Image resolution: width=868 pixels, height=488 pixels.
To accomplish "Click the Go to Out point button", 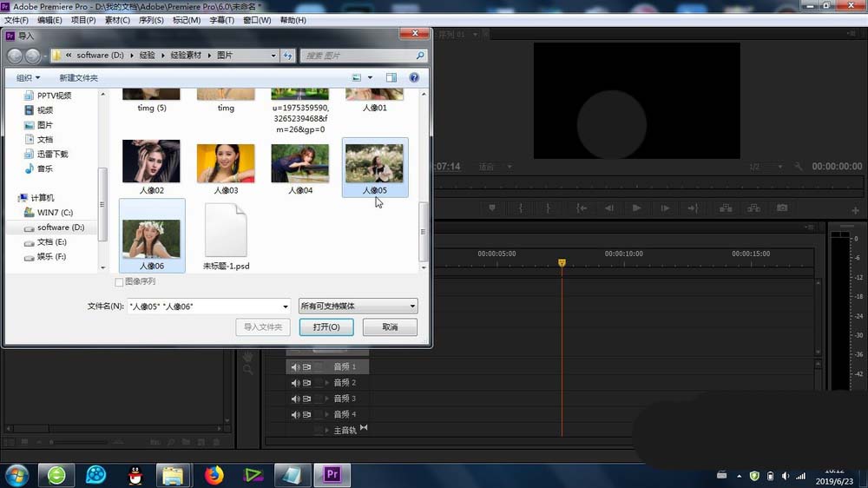I will point(693,208).
